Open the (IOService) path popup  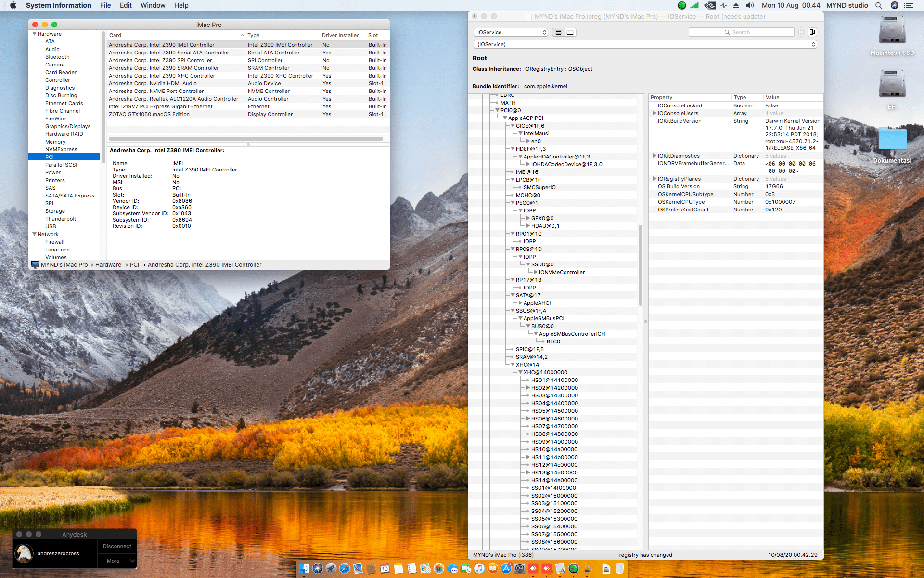tap(645, 44)
